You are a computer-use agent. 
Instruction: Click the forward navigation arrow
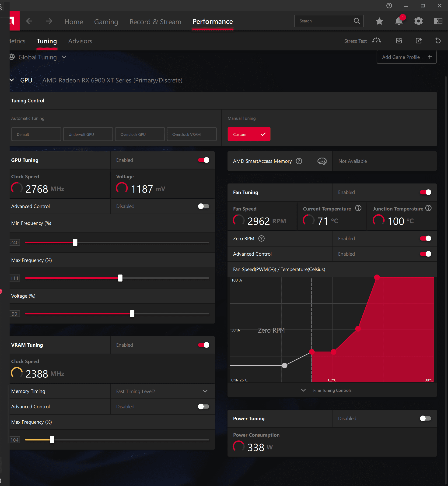pyautogui.click(x=49, y=21)
